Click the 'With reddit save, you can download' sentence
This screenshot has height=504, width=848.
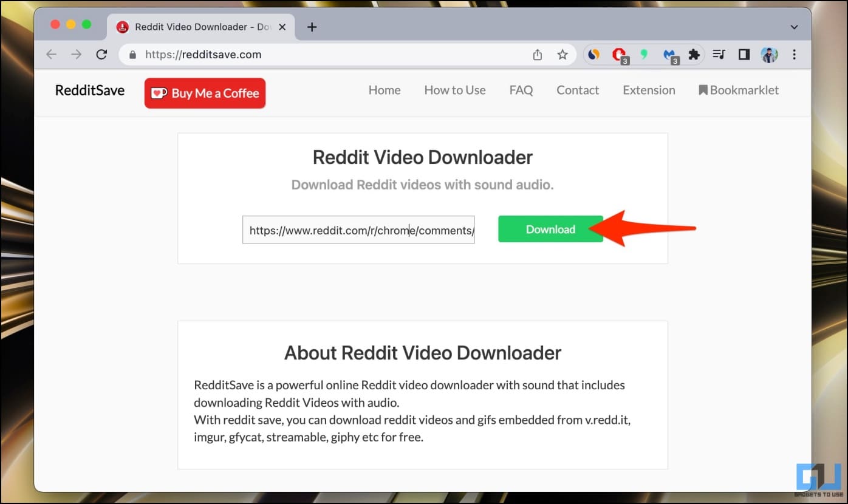(x=412, y=428)
